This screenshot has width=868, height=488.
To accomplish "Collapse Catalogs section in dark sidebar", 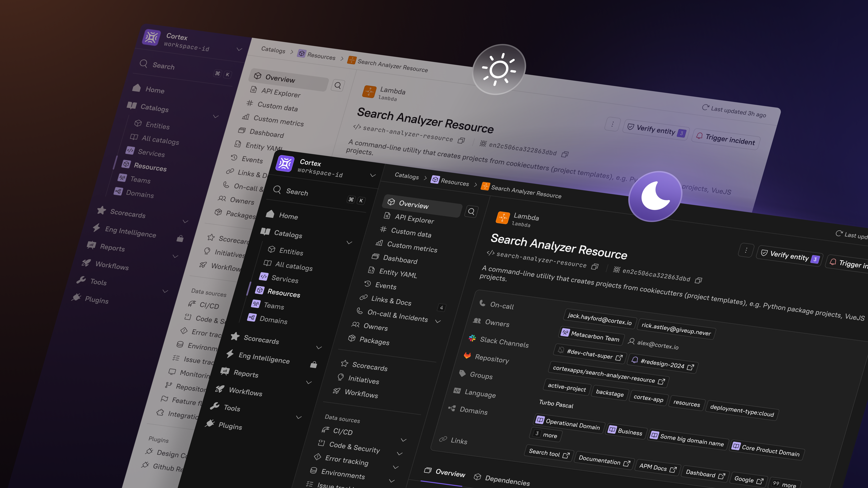I will click(349, 242).
